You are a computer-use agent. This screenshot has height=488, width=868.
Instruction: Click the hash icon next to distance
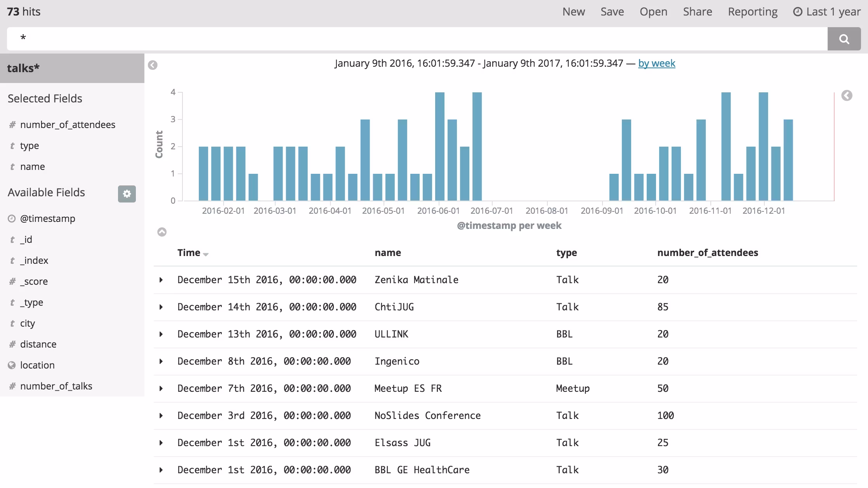click(12, 344)
